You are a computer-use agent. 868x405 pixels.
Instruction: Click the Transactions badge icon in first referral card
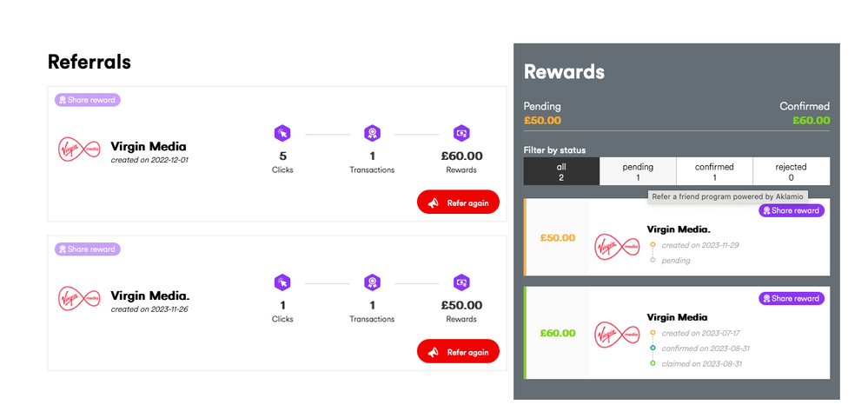[372, 133]
